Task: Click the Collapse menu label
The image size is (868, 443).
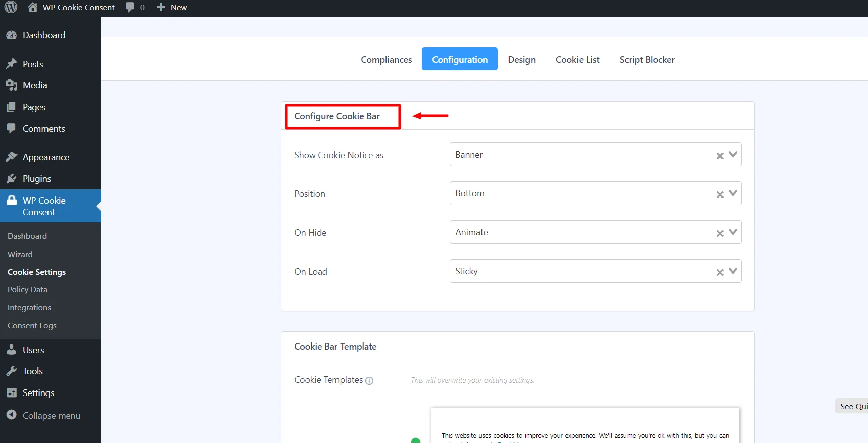Action: tap(52, 415)
